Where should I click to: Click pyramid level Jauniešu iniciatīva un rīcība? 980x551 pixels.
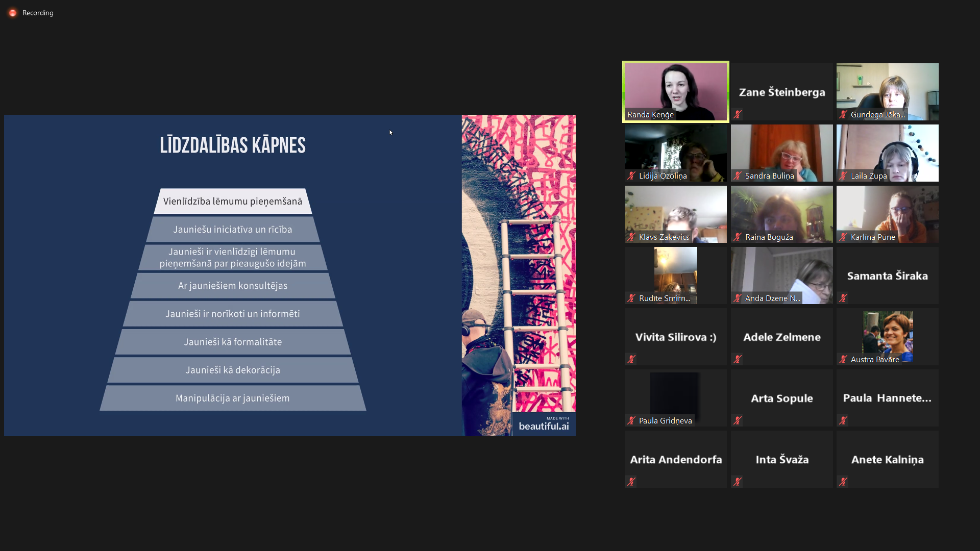point(233,230)
